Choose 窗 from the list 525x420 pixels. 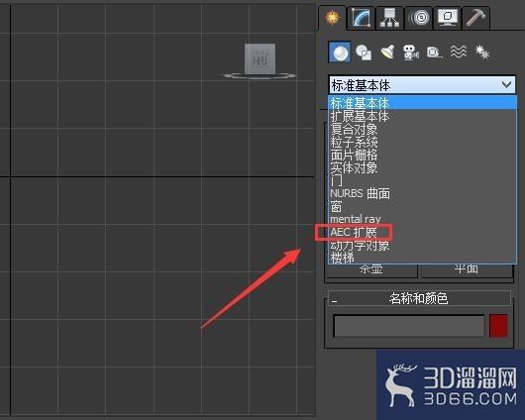[422, 206]
